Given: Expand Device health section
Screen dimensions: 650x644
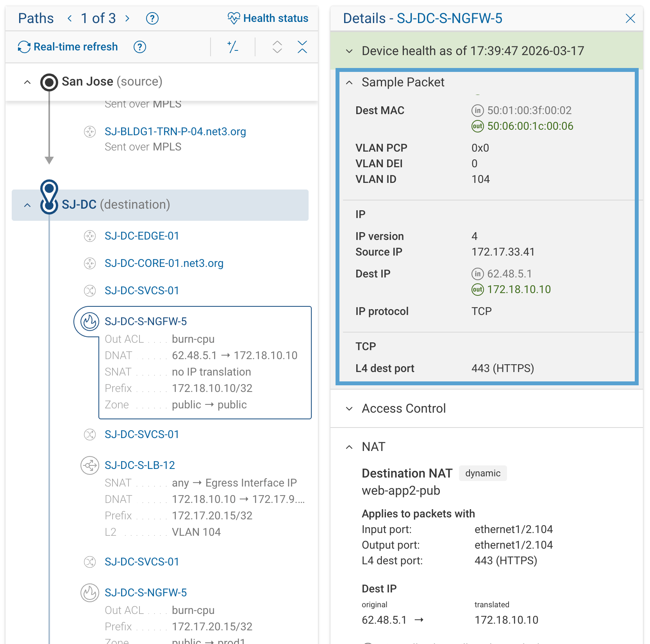Looking at the screenshot, I should (x=350, y=51).
